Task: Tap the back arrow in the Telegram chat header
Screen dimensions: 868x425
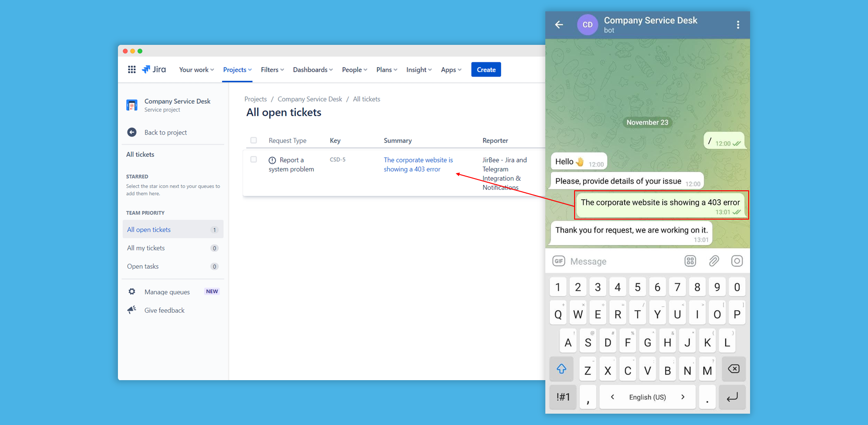Action: coord(559,25)
